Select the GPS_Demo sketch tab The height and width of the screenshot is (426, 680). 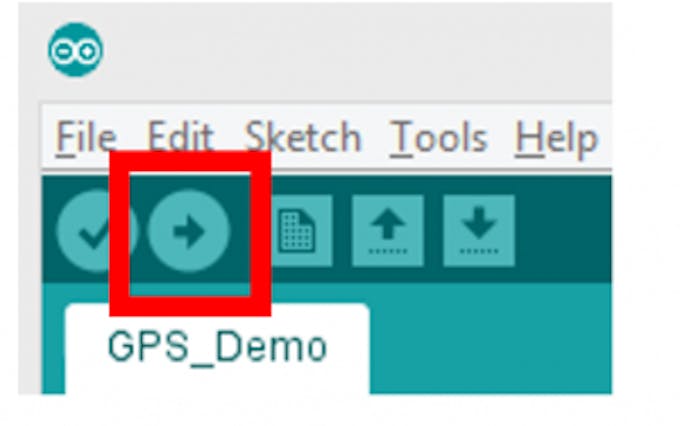point(217,348)
